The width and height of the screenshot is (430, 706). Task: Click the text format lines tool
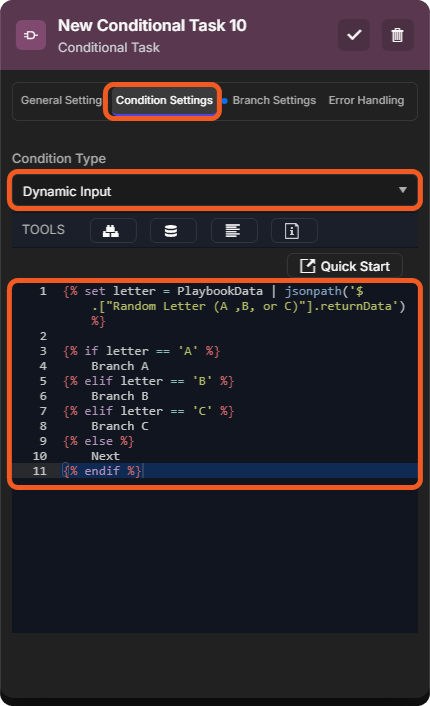click(x=234, y=231)
